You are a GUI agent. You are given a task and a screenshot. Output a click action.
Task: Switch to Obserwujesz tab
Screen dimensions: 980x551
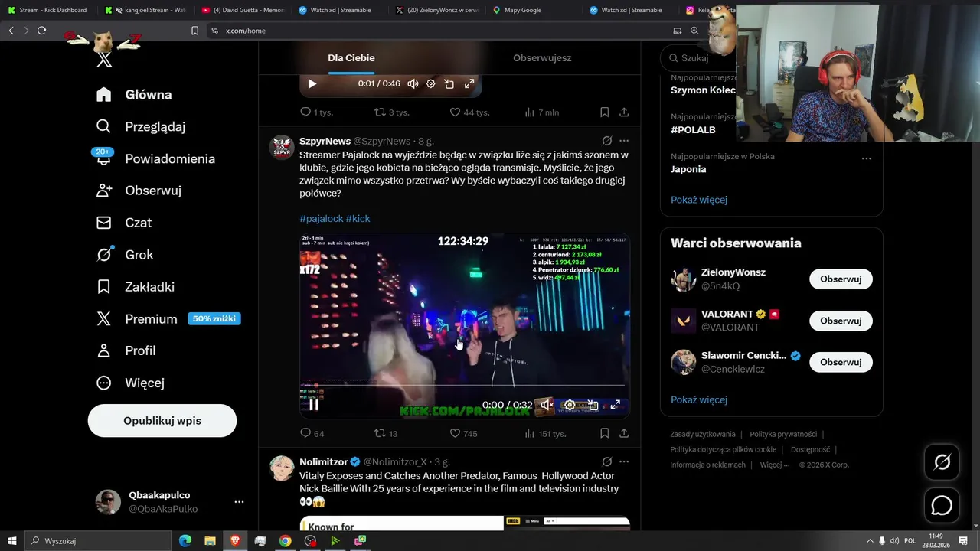coord(542,58)
